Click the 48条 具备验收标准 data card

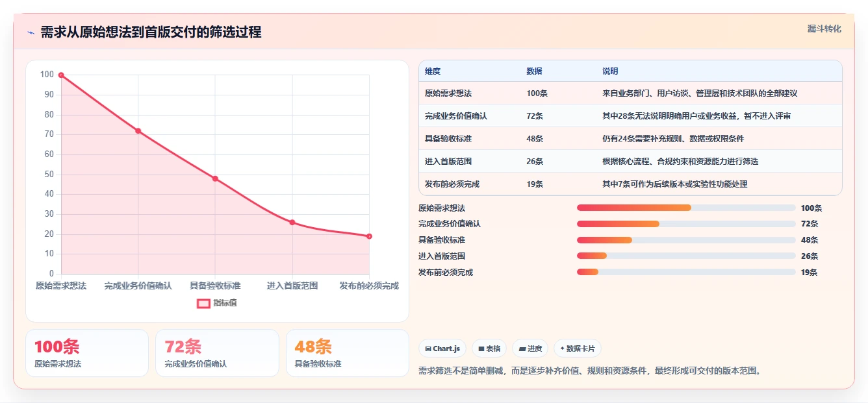coord(348,353)
